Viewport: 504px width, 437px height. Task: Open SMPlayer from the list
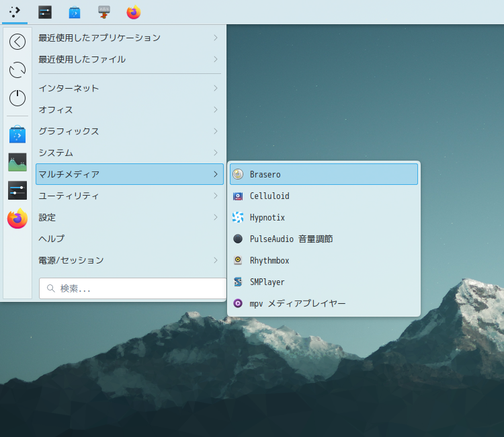click(324, 282)
